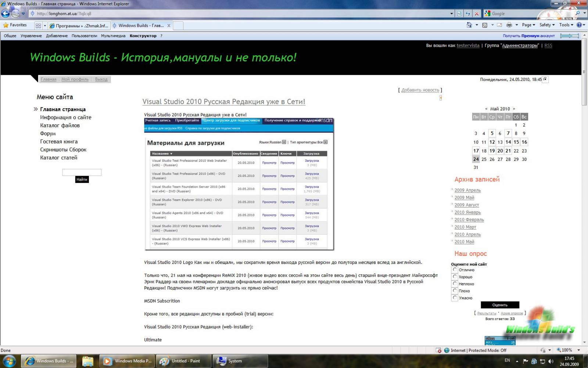588x368 pixels.
Task: Open the Windows Start orb
Action: tap(9, 361)
